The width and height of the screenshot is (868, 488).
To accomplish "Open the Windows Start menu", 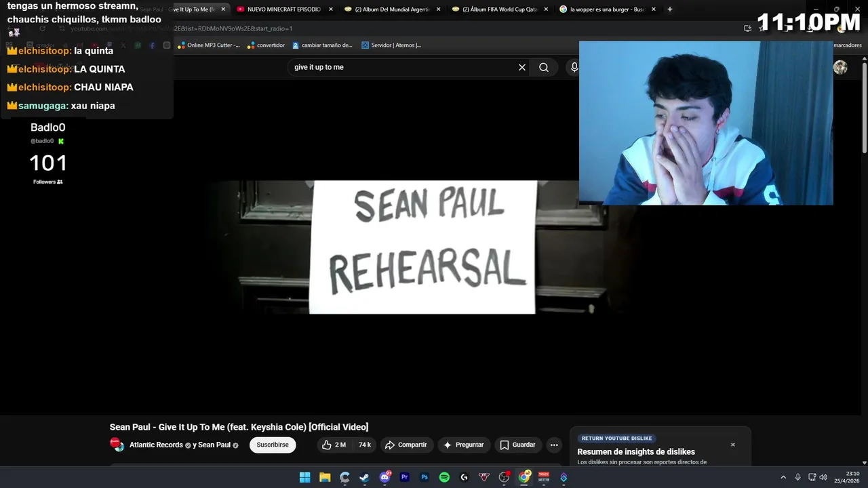I will click(304, 477).
